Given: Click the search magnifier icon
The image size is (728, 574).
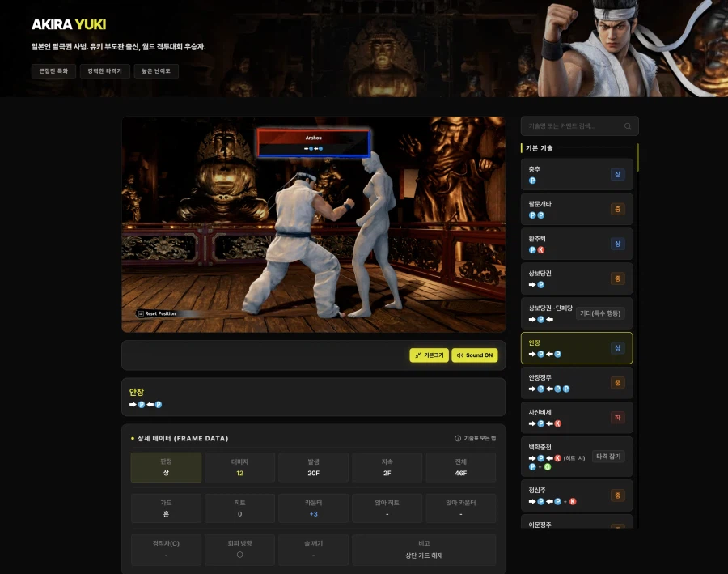Looking at the screenshot, I should pyautogui.click(x=628, y=126).
